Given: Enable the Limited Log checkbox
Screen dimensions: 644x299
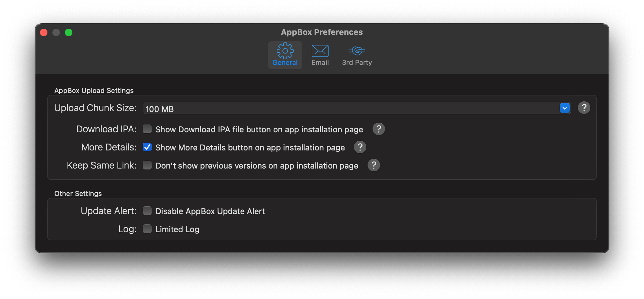Looking at the screenshot, I should coord(147,229).
